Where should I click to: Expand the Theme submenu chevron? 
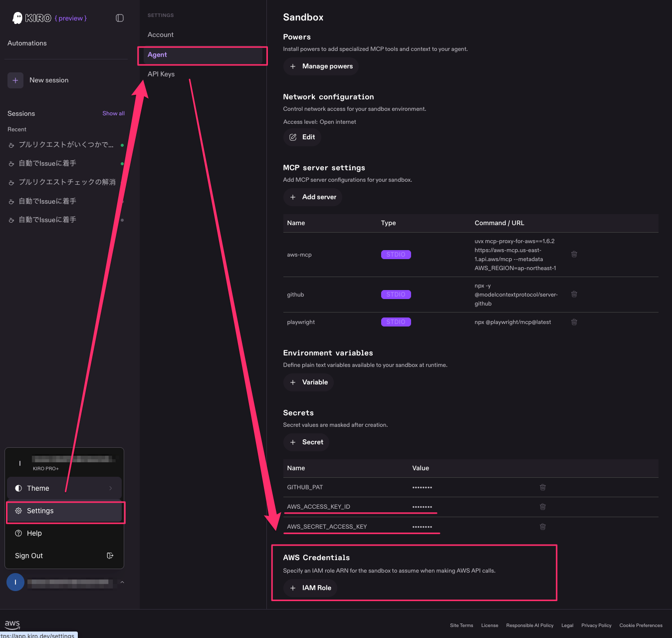(111, 488)
